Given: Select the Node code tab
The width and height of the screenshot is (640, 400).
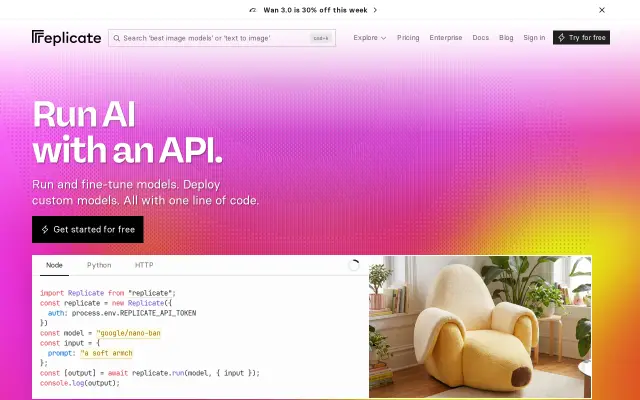Looking at the screenshot, I should [54, 265].
